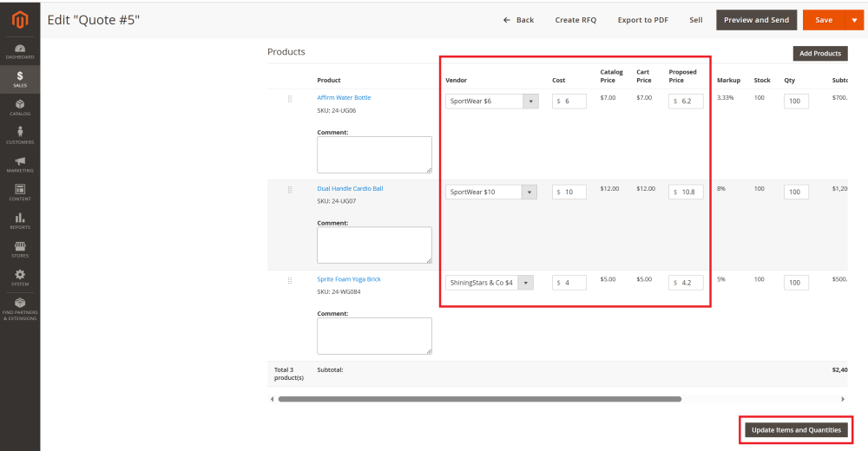The width and height of the screenshot is (868, 451).
Task: Open the Marketing sidebar menu
Action: [x=20, y=164]
